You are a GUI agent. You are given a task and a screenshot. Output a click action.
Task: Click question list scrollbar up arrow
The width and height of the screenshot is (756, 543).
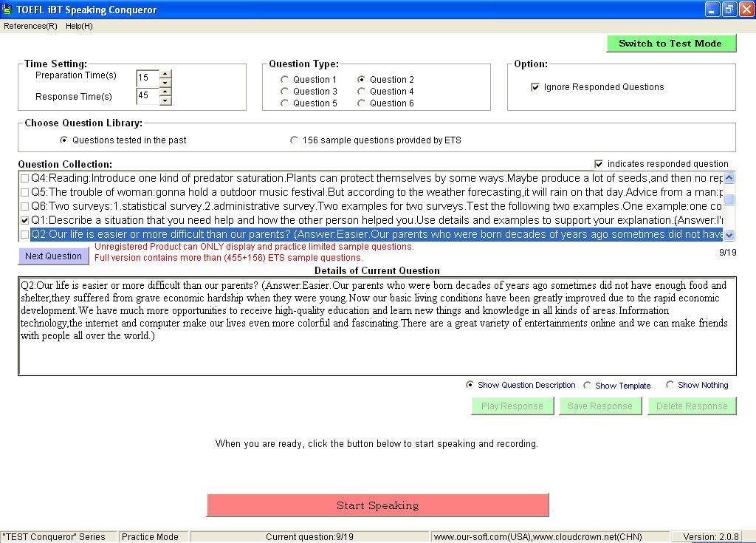pyautogui.click(x=729, y=177)
